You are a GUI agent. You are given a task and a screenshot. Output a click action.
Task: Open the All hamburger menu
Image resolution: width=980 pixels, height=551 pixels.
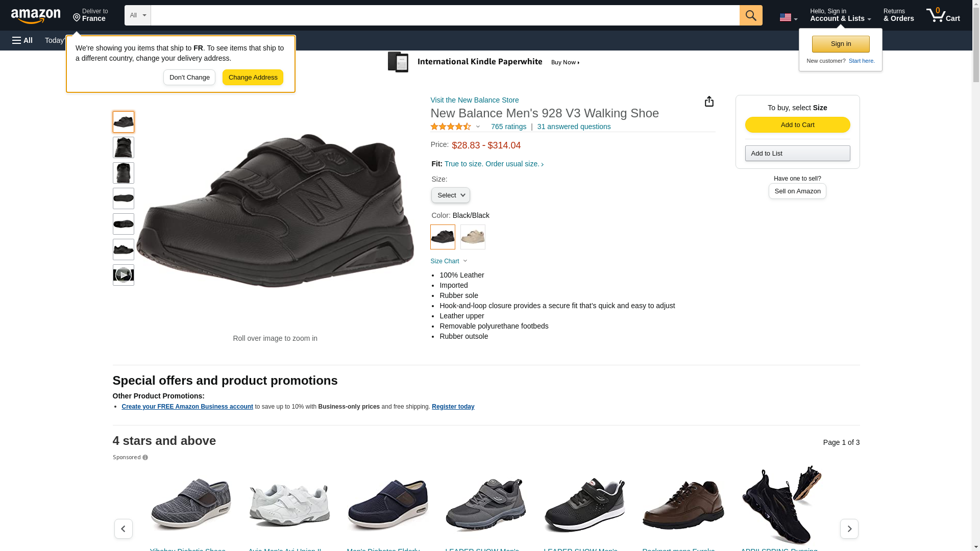tap(22, 40)
